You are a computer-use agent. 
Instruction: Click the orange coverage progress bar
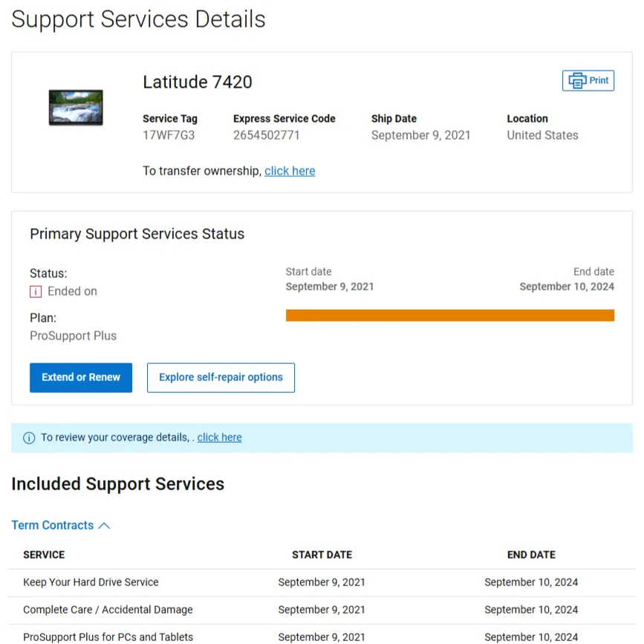click(449, 315)
